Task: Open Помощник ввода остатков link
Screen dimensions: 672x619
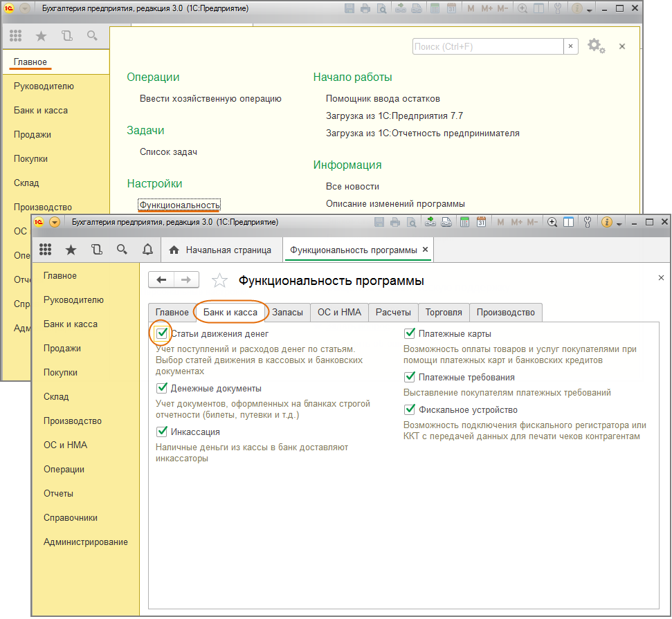Action: 383,99
